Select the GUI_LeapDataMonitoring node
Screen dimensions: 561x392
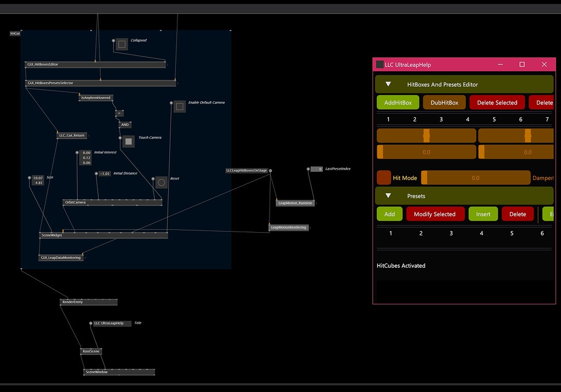coord(61,258)
